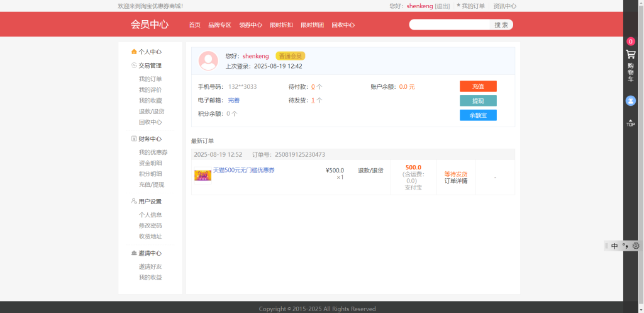Screen dimensions: 644x313
Task: Open 充值/提现 in the sidebar
Action: tap(152, 185)
